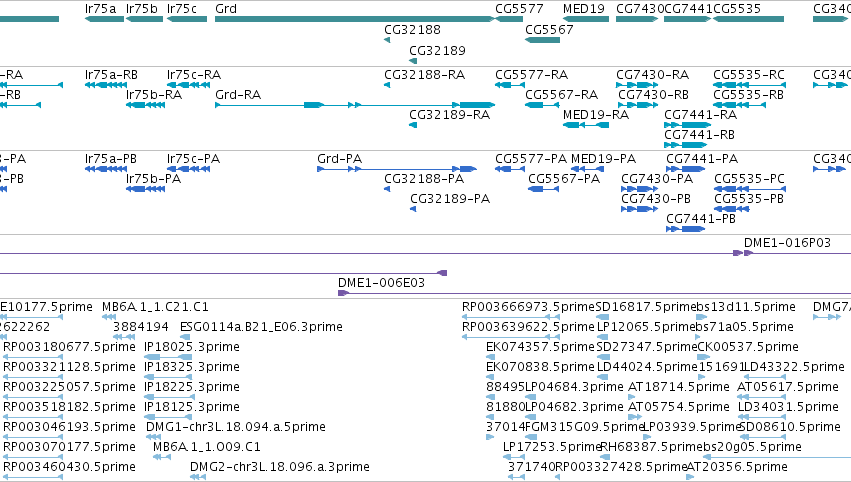Select the EK074357.5prime EST label
Screen dimensions: 851x482
[541, 347]
